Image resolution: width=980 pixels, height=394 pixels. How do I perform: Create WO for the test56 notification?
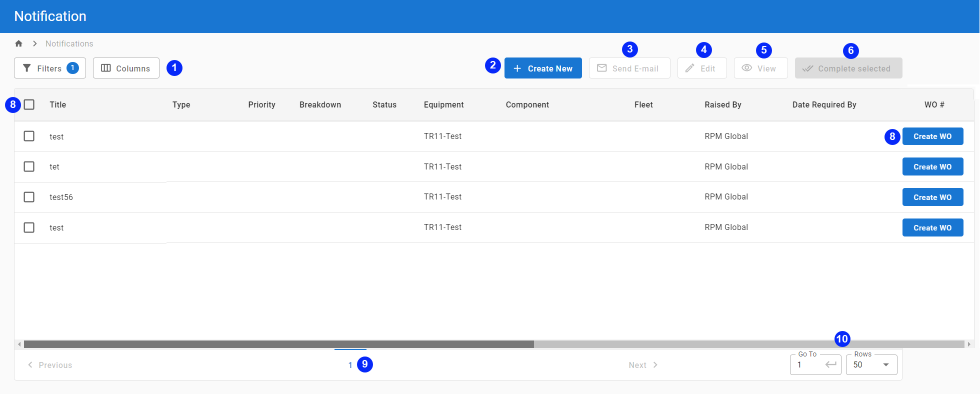click(x=932, y=197)
